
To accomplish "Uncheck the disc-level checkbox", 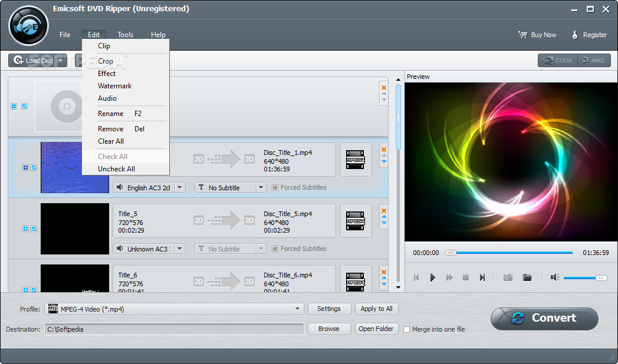I will tap(24, 106).
